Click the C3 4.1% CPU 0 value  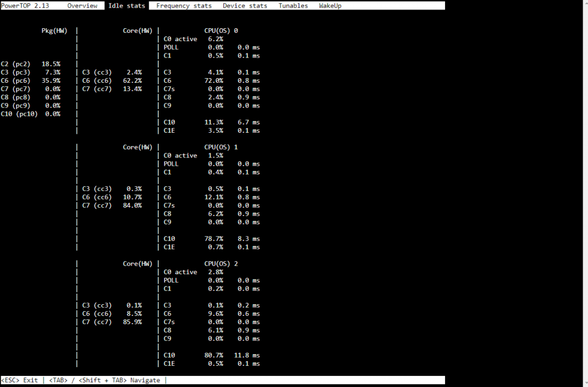coord(216,72)
